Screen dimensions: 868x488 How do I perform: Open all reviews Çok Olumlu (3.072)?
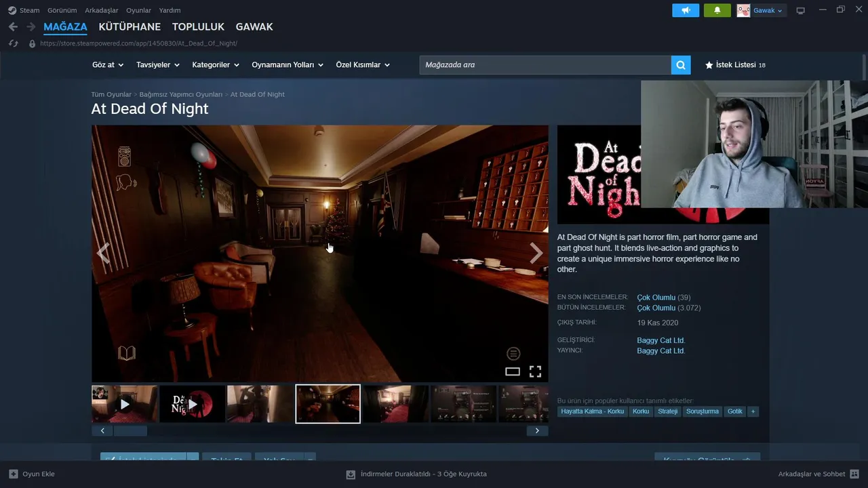[x=669, y=308]
